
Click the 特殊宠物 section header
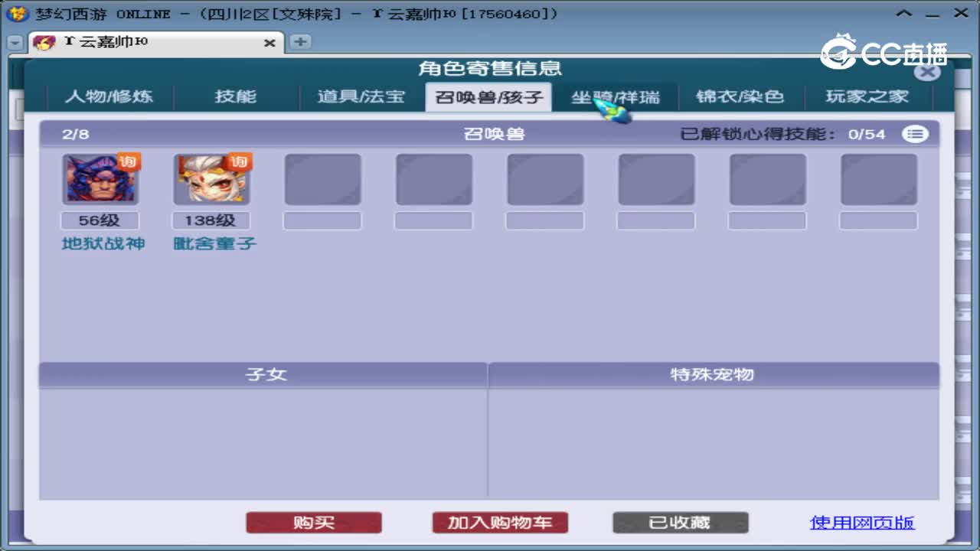714,375
